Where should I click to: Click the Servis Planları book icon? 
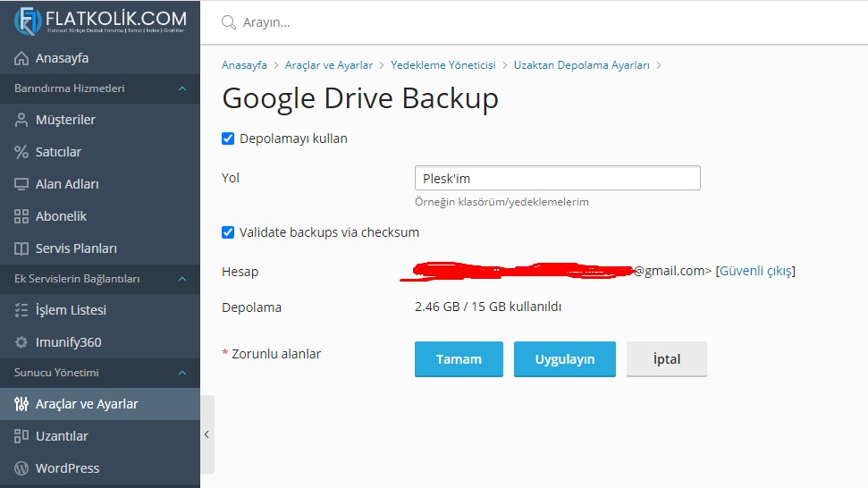21,248
